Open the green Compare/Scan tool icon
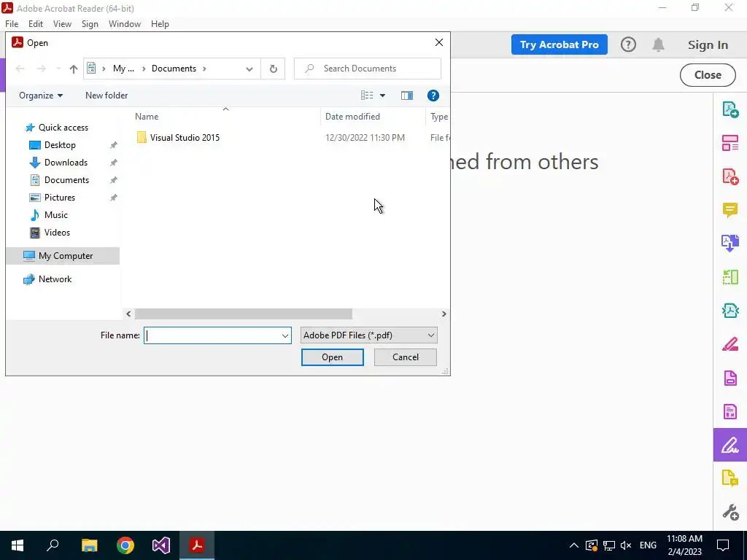Viewport: 747px width, 560px height. coord(729,276)
